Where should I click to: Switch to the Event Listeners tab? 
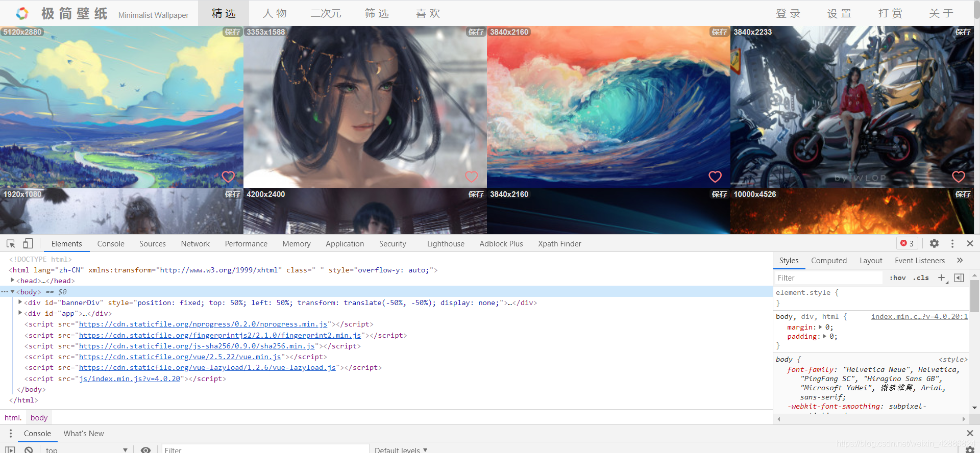click(x=920, y=260)
